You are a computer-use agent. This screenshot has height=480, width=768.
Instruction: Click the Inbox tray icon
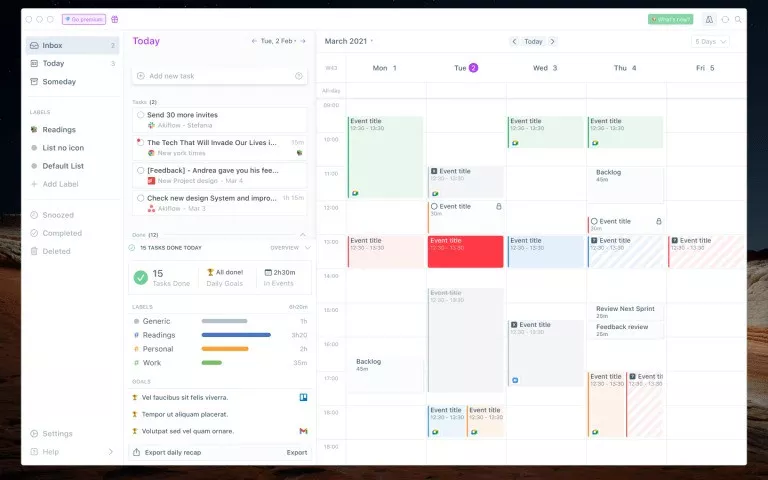point(34,45)
